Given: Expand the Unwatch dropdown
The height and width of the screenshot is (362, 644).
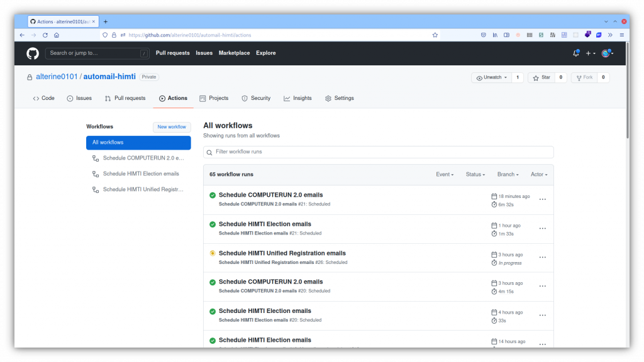Looking at the screenshot, I should point(492,77).
